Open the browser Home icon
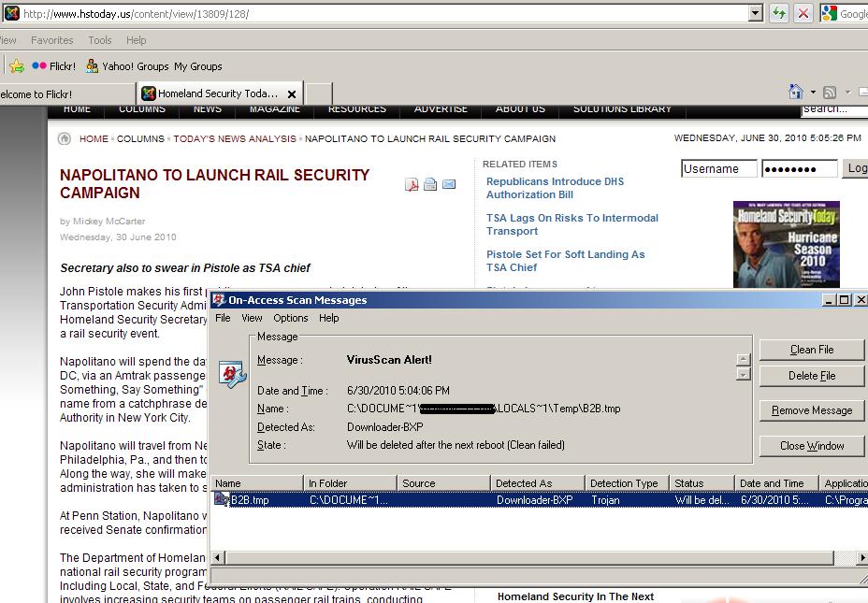 click(795, 92)
